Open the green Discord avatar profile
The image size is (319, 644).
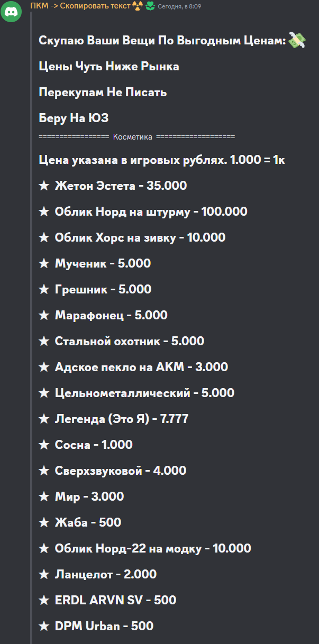click(x=11, y=12)
